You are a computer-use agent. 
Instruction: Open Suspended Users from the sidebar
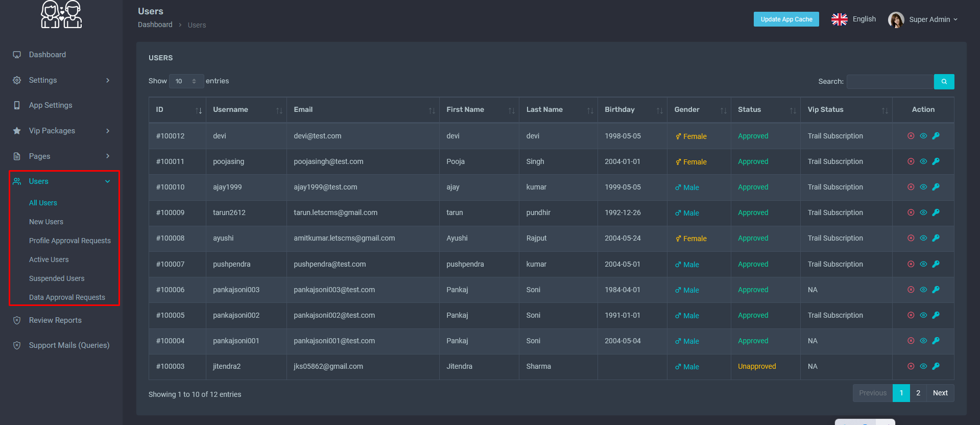pyautogui.click(x=57, y=278)
